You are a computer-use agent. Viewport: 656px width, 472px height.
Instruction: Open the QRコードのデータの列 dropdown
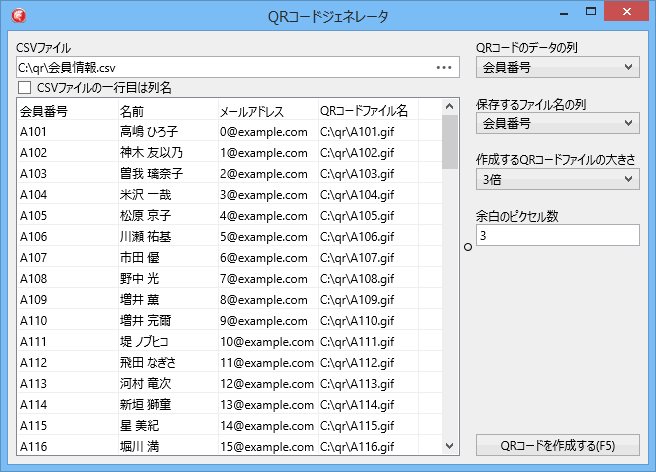(x=557, y=67)
